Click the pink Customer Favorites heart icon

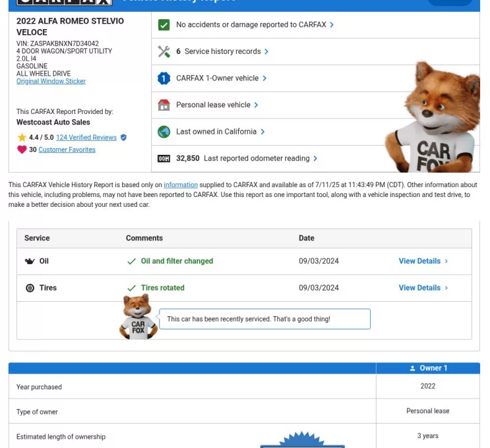pyautogui.click(x=22, y=150)
